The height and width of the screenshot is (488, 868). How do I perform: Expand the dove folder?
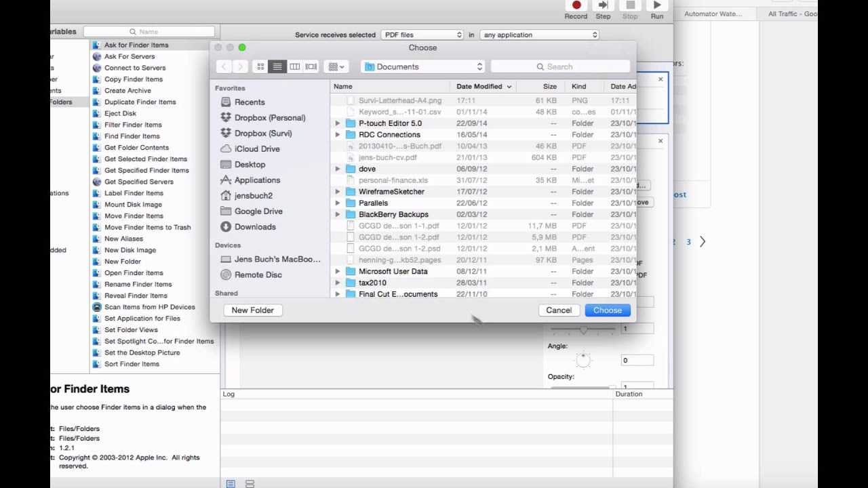[338, 169]
